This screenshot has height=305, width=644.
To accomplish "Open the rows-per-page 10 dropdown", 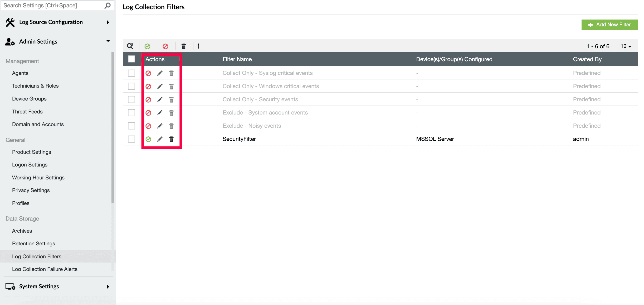I will click(x=626, y=46).
